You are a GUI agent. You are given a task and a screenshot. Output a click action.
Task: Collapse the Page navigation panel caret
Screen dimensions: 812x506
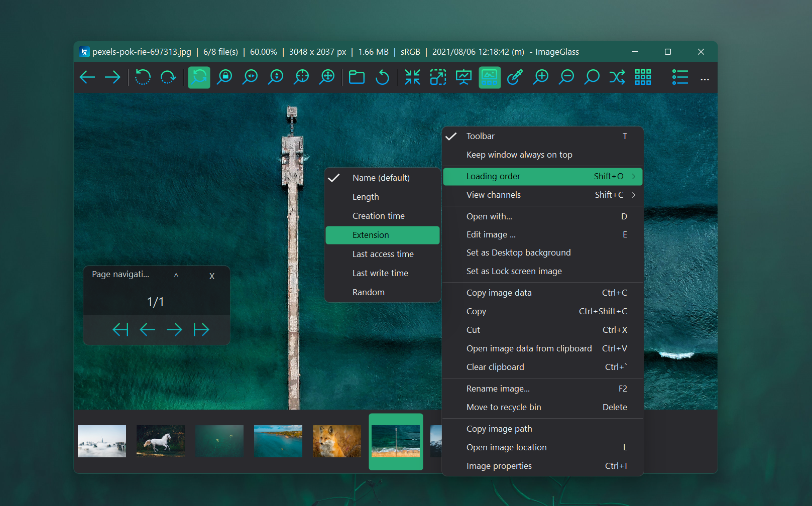(x=176, y=275)
